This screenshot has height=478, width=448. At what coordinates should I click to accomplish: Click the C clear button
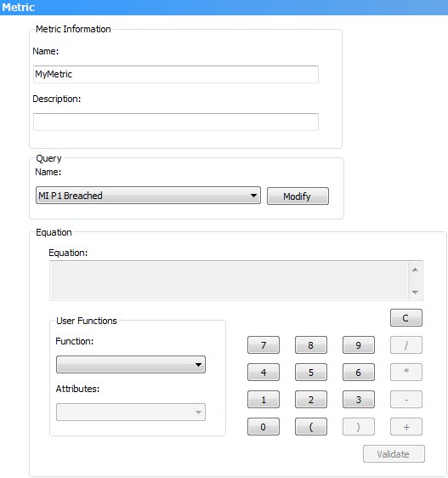click(x=406, y=317)
